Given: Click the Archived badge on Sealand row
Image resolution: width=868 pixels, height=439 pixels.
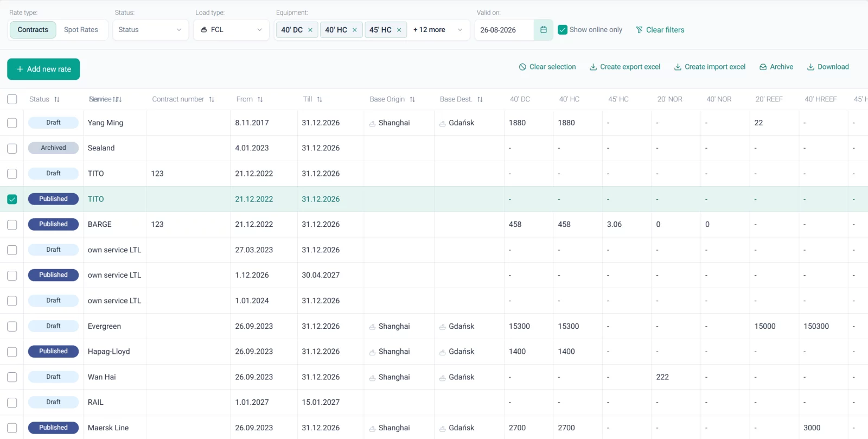Looking at the screenshot, I should [x=53, y=148].
